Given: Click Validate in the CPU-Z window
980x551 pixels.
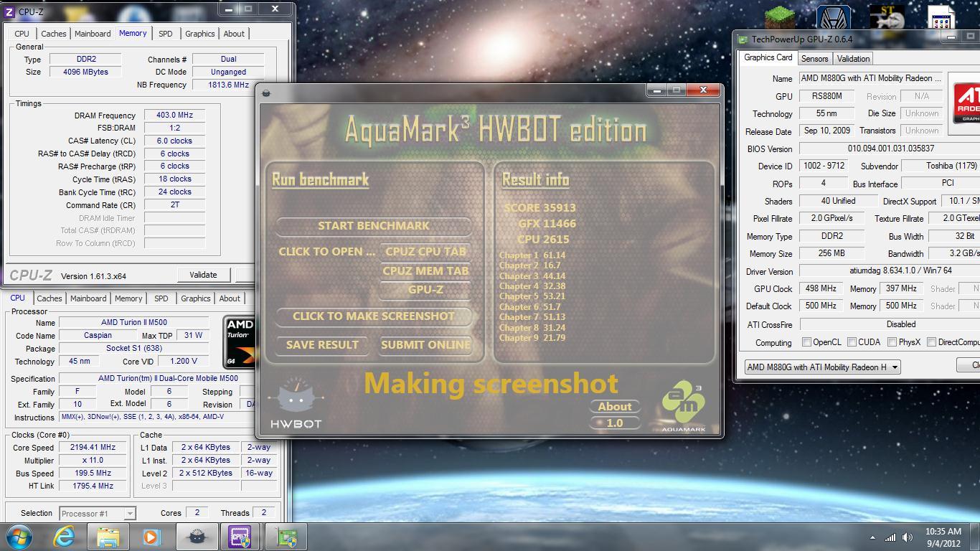Looking at the screenshot, I should click(x=203, y=275).
